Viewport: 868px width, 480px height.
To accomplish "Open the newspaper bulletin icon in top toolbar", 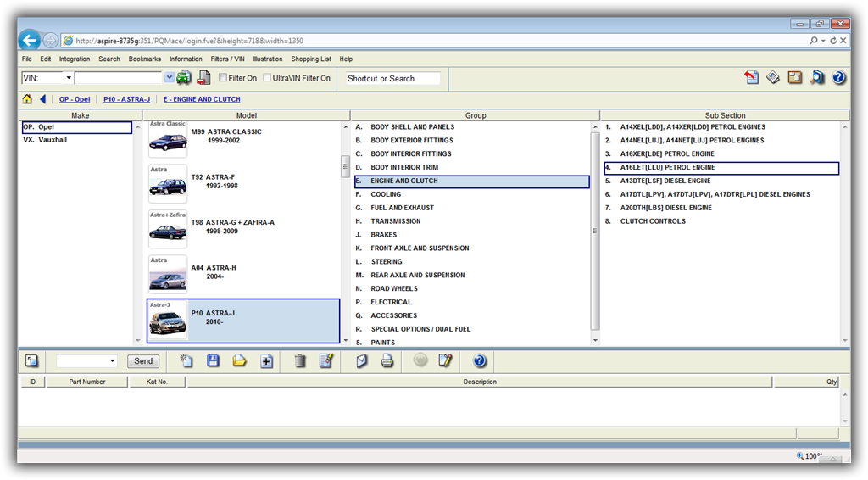I will click(773, 77).
